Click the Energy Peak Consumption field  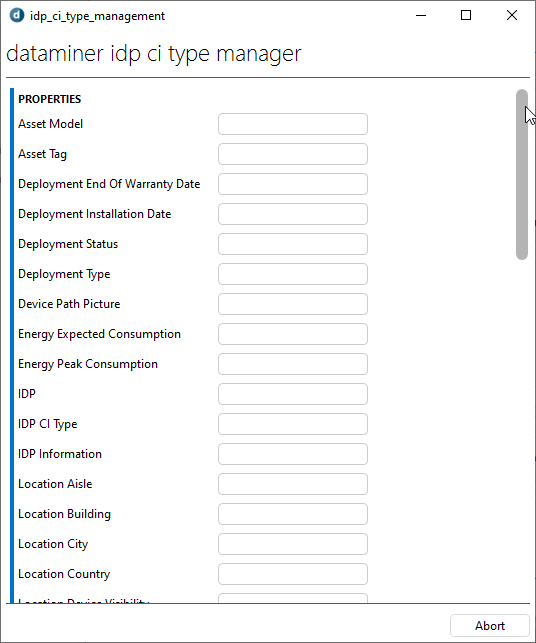[x=293, y=364]
